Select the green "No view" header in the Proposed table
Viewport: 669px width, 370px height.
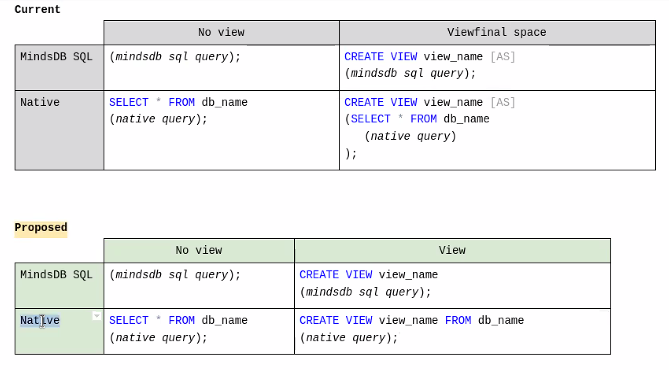coord(199,251)
